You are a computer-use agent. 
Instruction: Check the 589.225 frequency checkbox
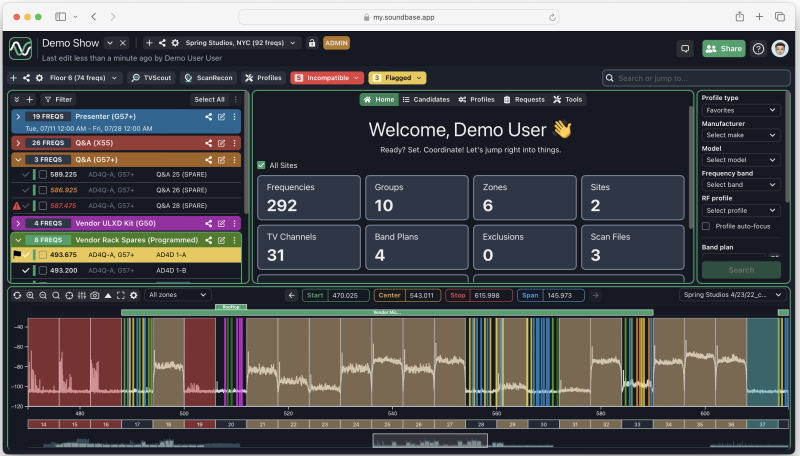42,174
